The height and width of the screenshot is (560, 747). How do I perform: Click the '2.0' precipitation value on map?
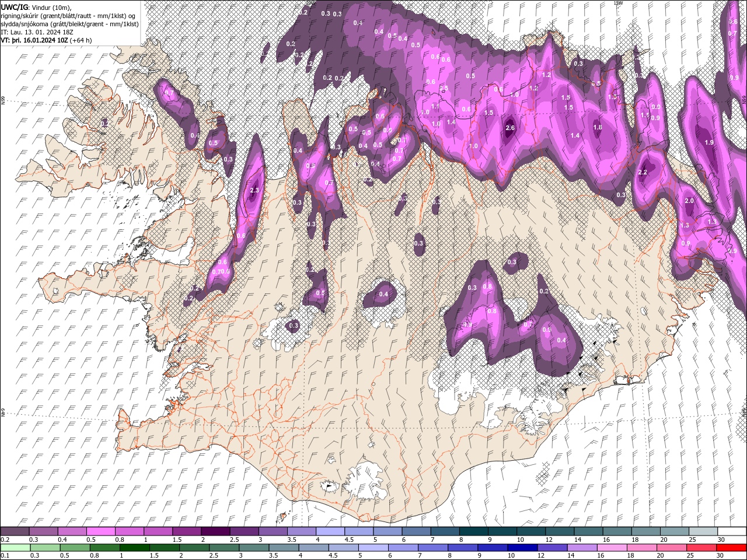pyautogui.click(x=689, y=201)
